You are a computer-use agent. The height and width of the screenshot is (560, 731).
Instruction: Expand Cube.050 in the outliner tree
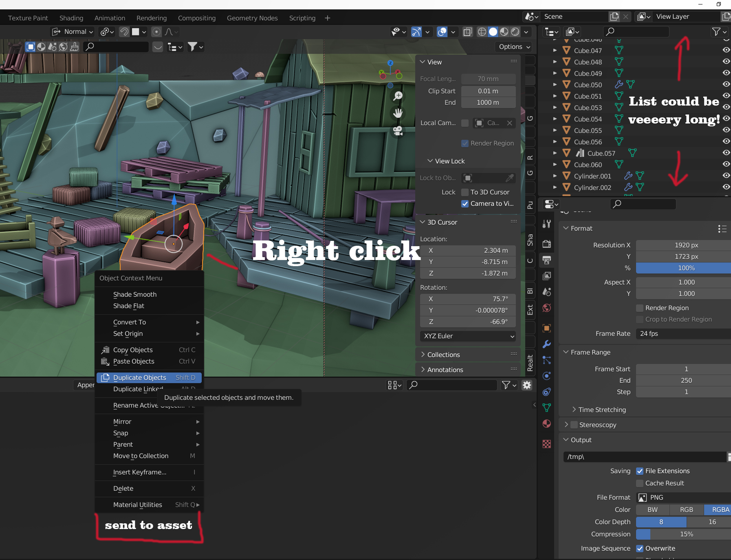click(x=555, y=84)
